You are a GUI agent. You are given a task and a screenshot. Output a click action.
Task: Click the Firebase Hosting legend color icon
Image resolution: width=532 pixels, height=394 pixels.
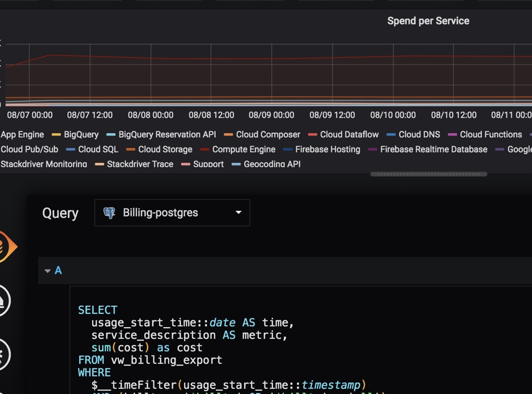(287, 150)
